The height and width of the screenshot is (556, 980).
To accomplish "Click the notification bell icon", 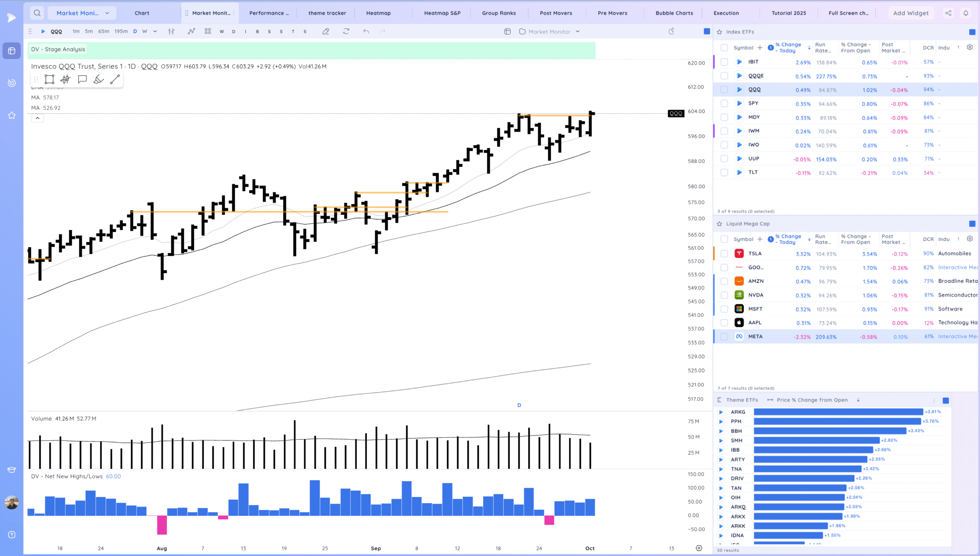I will tap(966, 13).
